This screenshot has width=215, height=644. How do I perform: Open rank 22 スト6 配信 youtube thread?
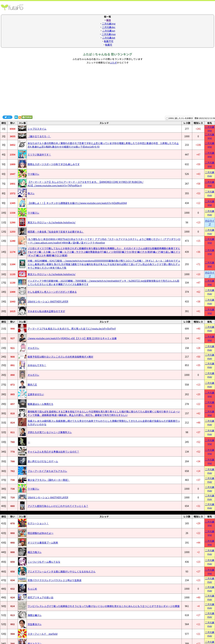pos(72,338)
